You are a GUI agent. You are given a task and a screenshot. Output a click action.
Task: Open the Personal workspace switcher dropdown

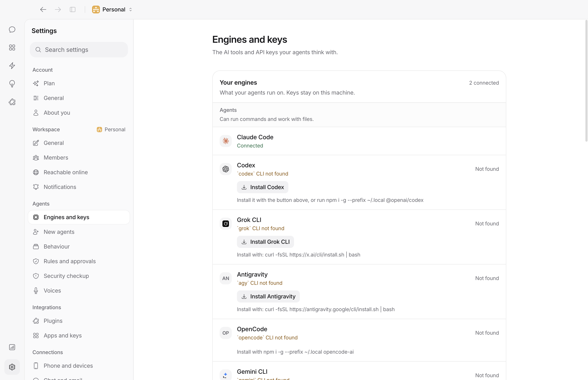pyautogui.click(x=112, y=9)
